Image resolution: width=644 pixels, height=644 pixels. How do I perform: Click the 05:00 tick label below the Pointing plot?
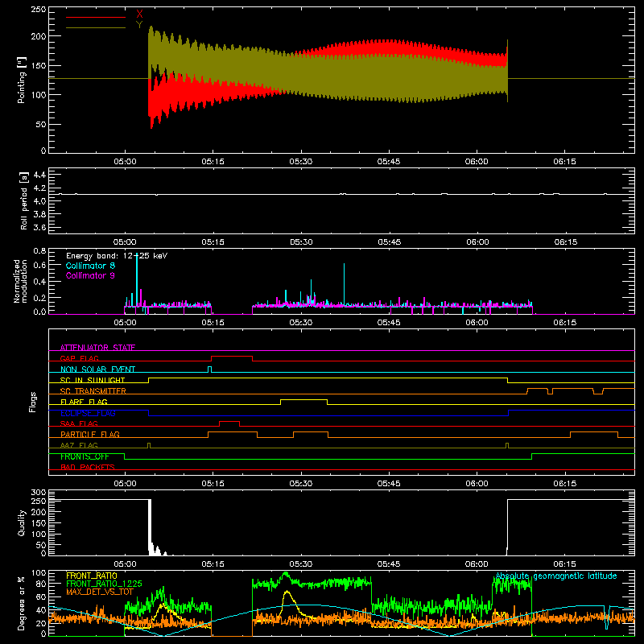[125, 162]
